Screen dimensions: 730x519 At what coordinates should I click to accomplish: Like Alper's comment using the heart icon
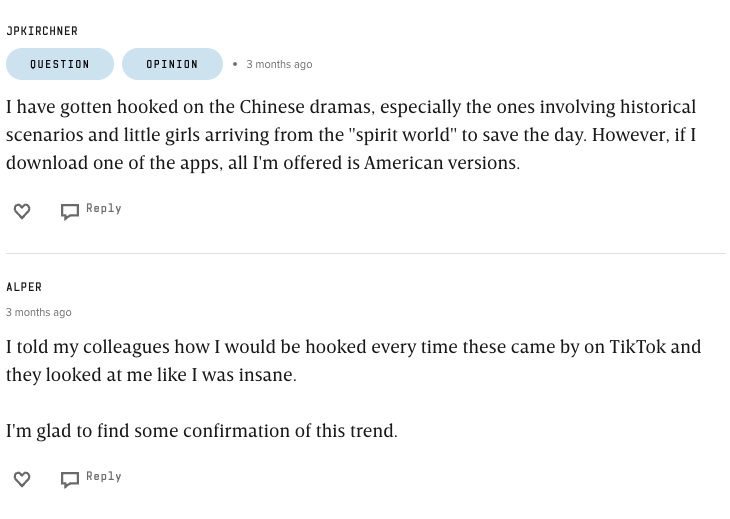click(x=22, y=479)
